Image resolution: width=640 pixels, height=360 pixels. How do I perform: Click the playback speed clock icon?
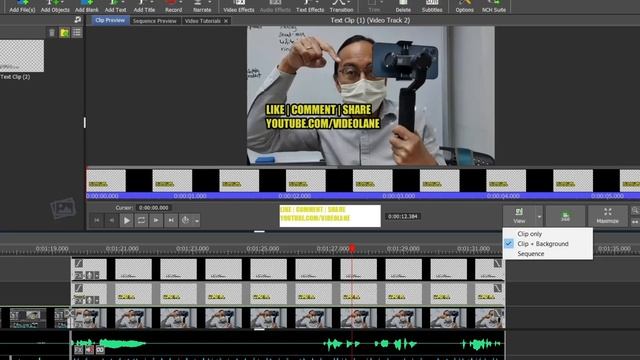(x=185, y=220)
